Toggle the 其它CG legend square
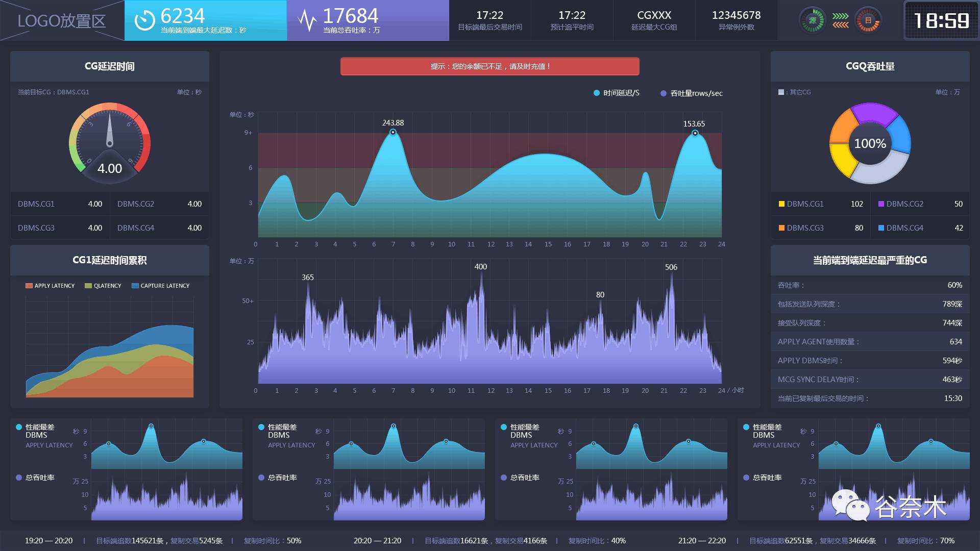This screenshot has height=551, width=980. 781,92
